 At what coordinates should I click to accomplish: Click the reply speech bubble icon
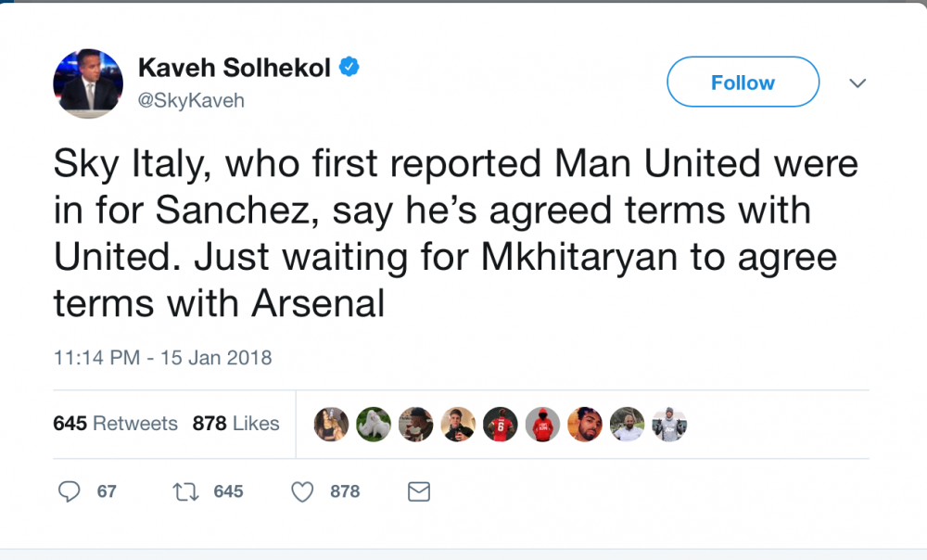click(70, 491)
